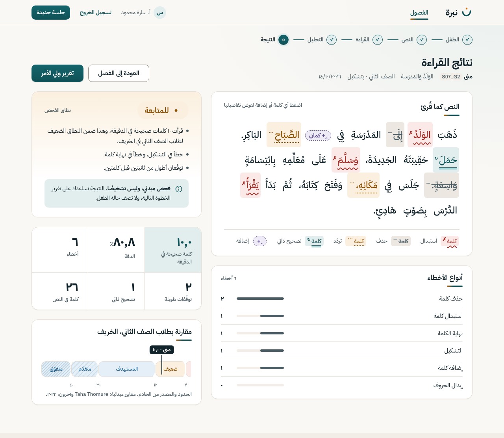Click the استبدال كلمة error bar
The width and height of the screenshot is (504, 438).
260,316
